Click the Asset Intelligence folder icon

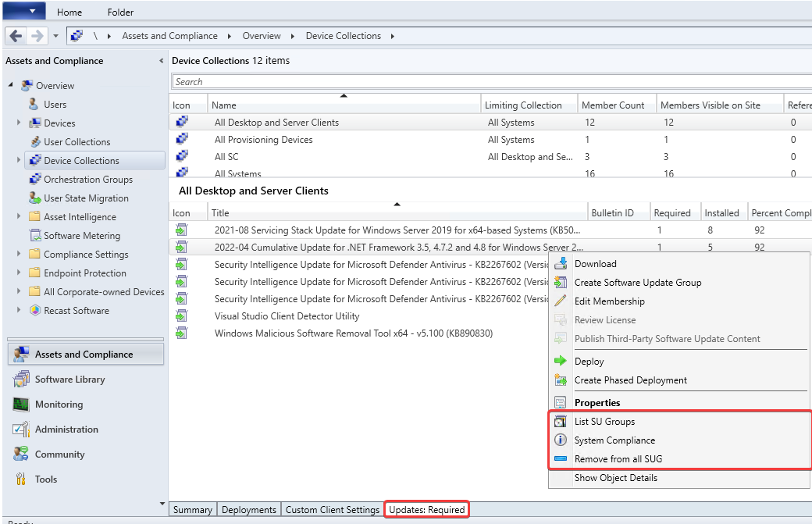click(34, 216)
